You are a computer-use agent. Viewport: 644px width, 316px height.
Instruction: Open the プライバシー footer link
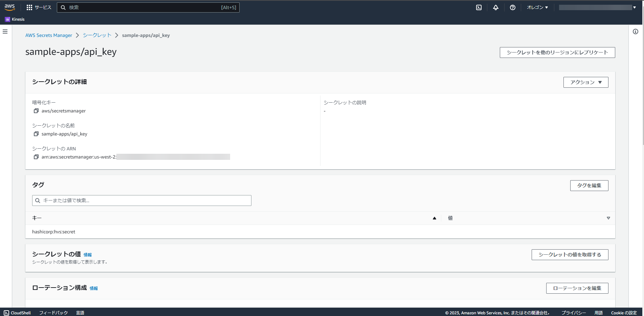click(574, 313)
